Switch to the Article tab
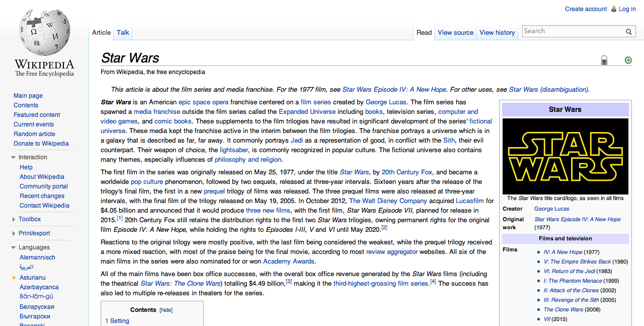Image resolution: width=644 pixels, height=326 pixels. pos(101,32)
